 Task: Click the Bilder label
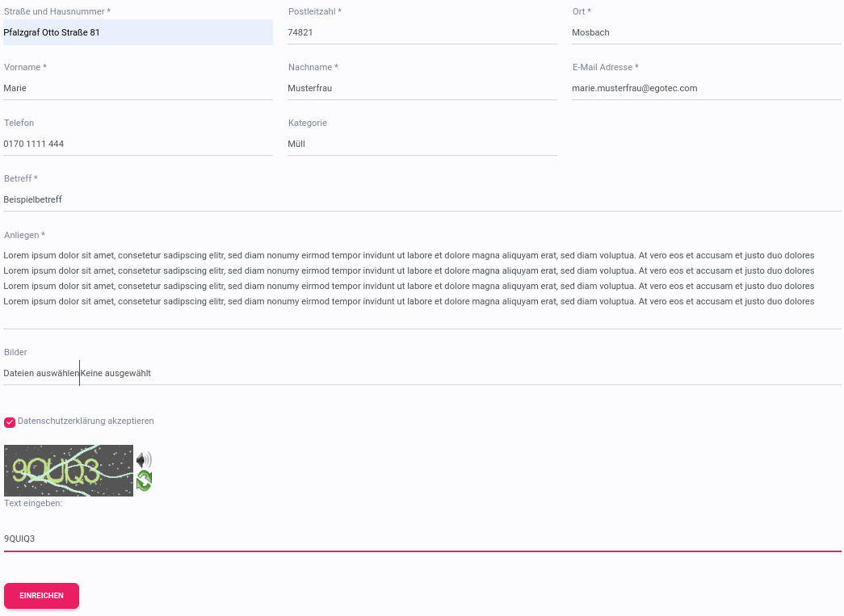(x=15, y=352)
